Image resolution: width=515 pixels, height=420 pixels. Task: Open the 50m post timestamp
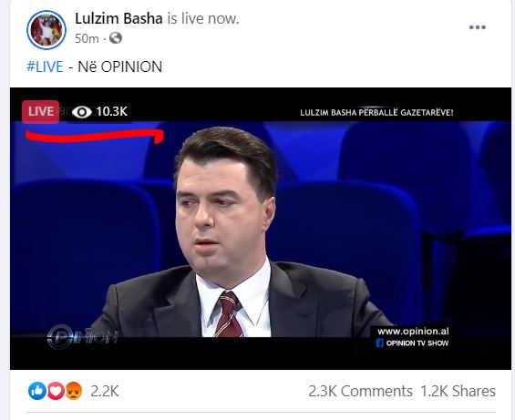click(87, 39)
